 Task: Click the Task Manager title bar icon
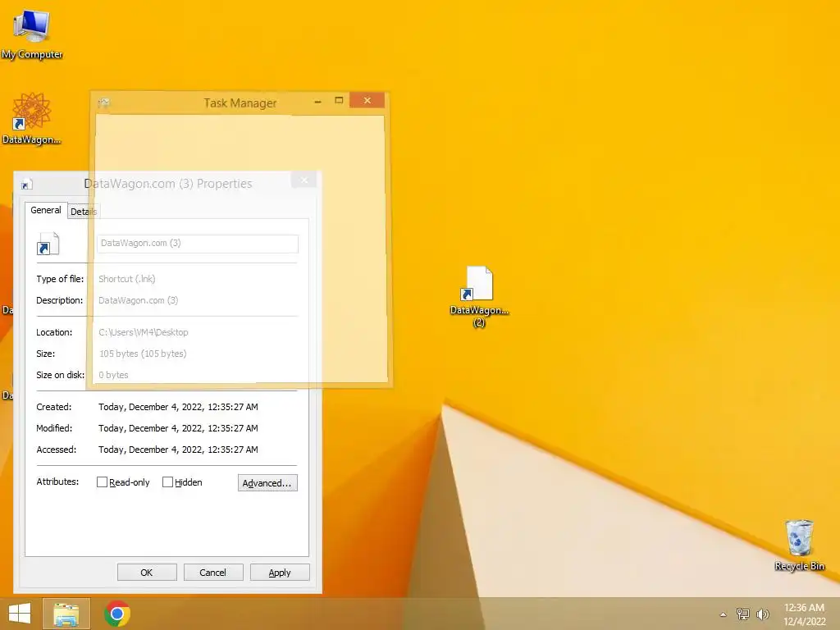[x=104, y=103]
